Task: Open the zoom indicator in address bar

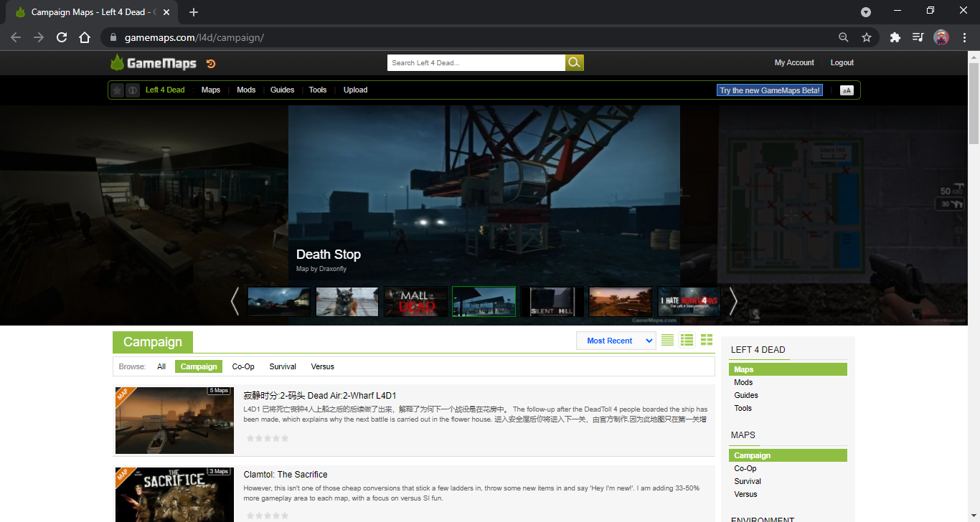Action: pyautogui.click(x=844, y=37)
